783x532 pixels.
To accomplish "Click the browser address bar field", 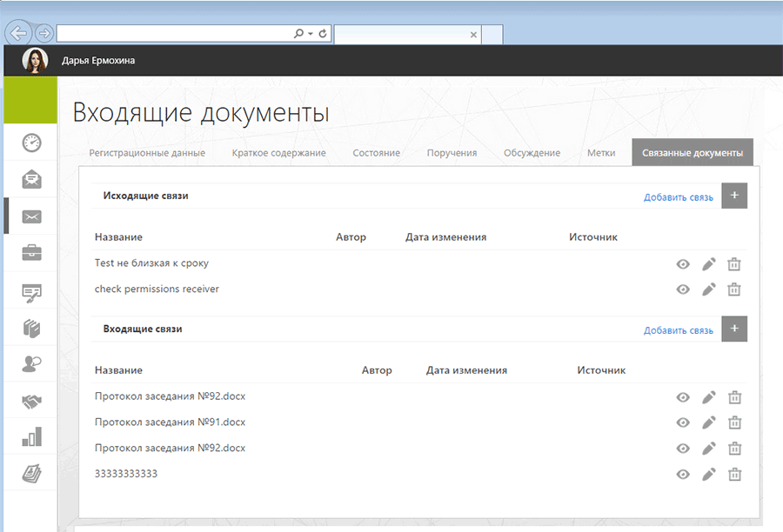I will click(x=174, y=34).
